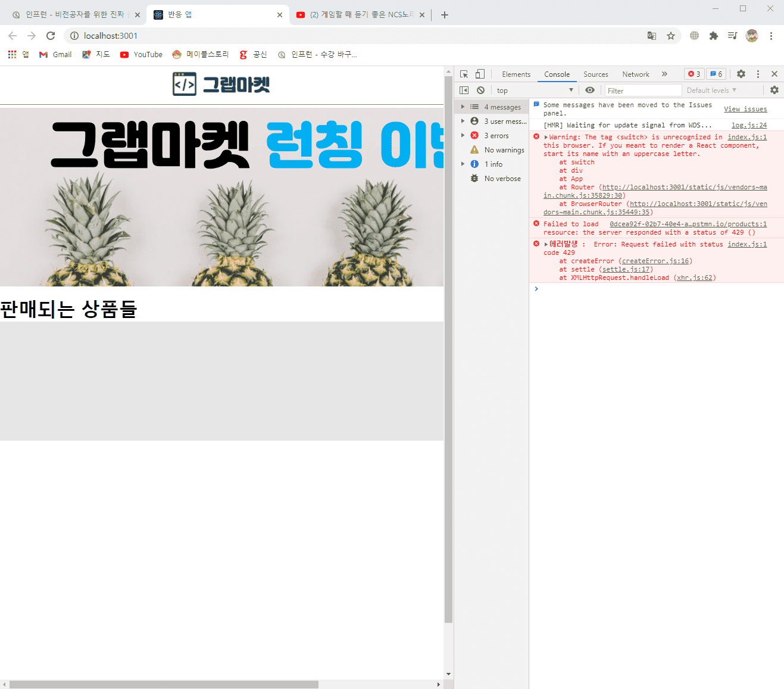Switch to the YouTube NCS browser tab
784x689 pixels.
pyautogui.click(x=360, y=15)
